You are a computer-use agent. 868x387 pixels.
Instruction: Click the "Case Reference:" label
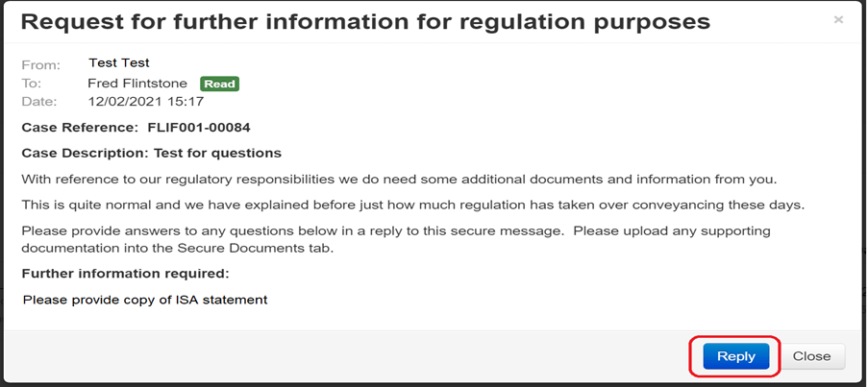click(x=80, y=127)
